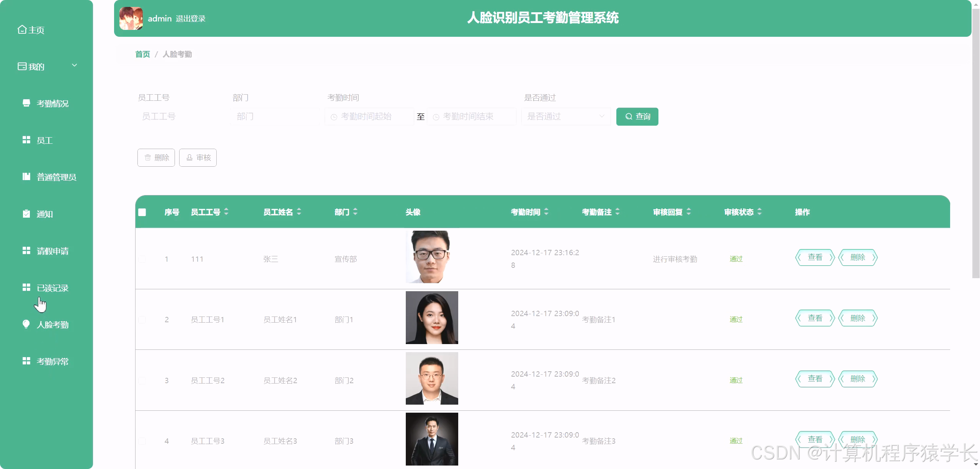Open the 通知 notifications page
The height and width of the screenshot is (469, 980).
pos(45,214)
